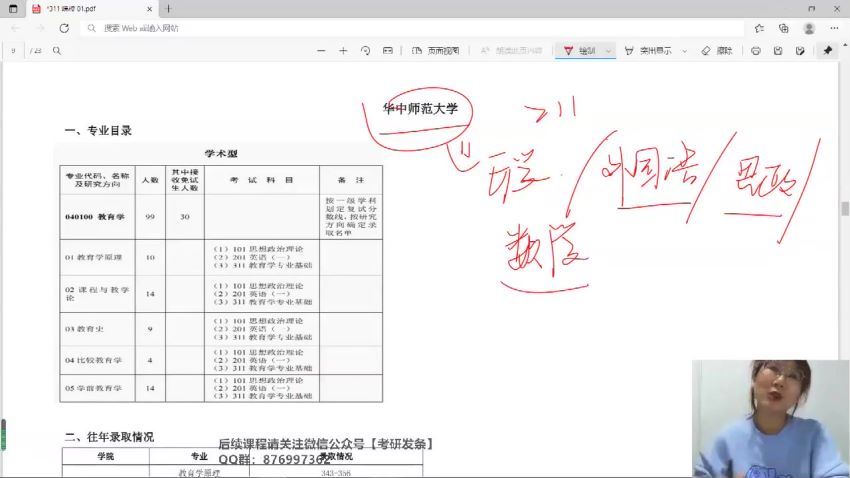This screenshot has width=850, height=478.
Task: Zoom out the PDF with minus
Action: click(x=321, y=50)
